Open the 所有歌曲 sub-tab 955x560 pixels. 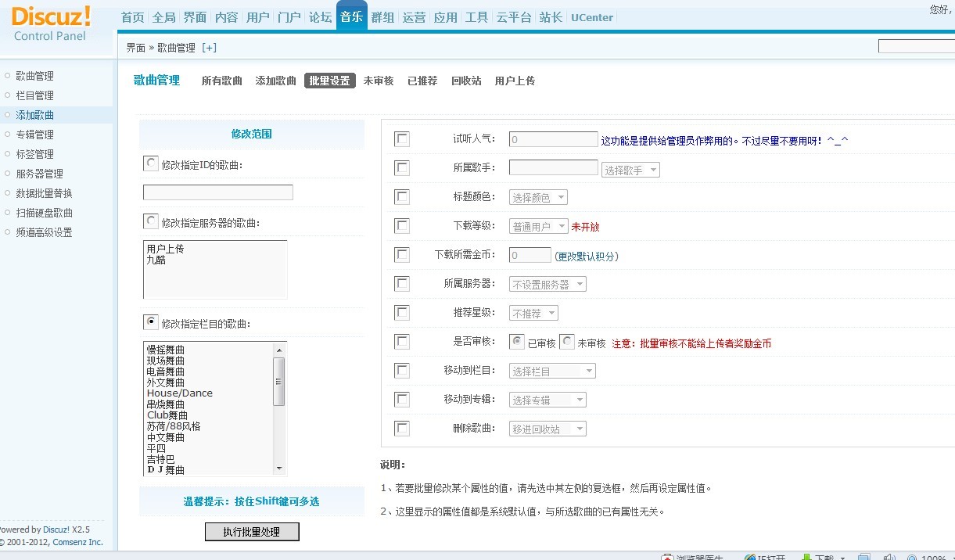[221, 81]
